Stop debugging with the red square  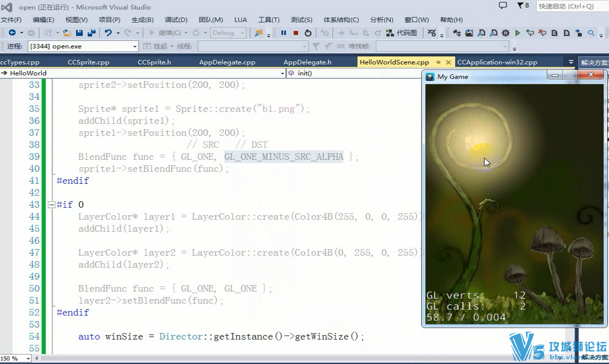[x=296, y=33]
